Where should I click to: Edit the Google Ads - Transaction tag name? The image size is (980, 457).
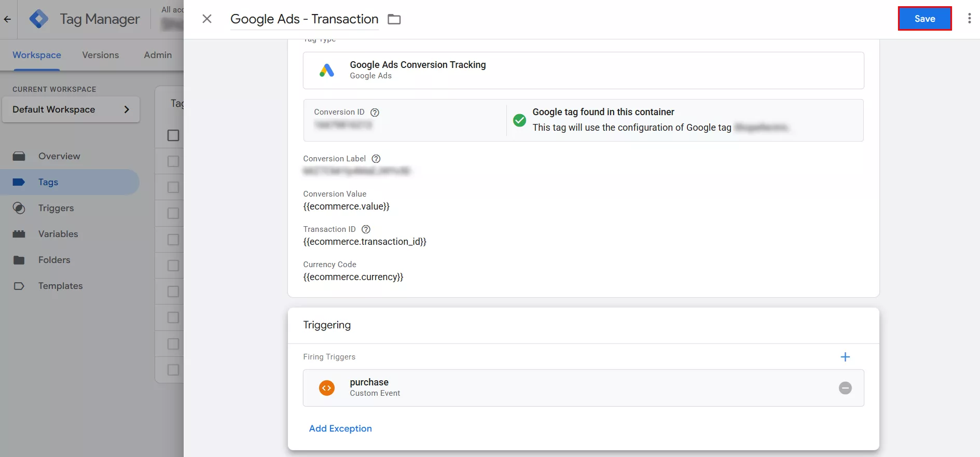pyautogui.click(x=304, y=19)
